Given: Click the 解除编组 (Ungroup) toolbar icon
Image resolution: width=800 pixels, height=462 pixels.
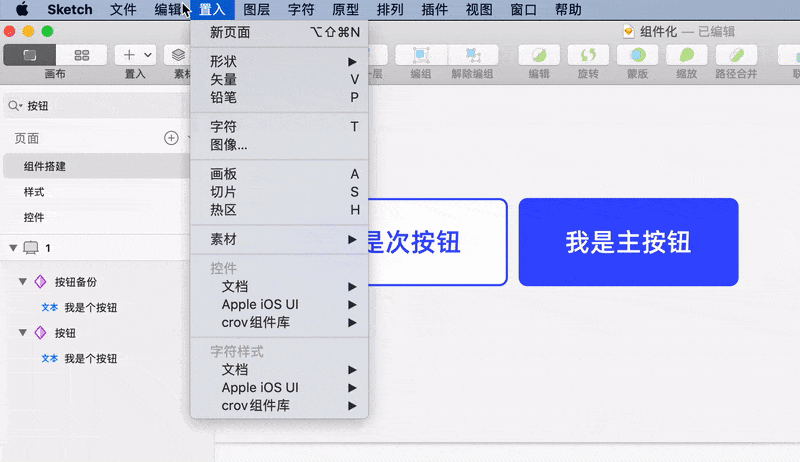Looking at the screenshot, I should point(470,55).
